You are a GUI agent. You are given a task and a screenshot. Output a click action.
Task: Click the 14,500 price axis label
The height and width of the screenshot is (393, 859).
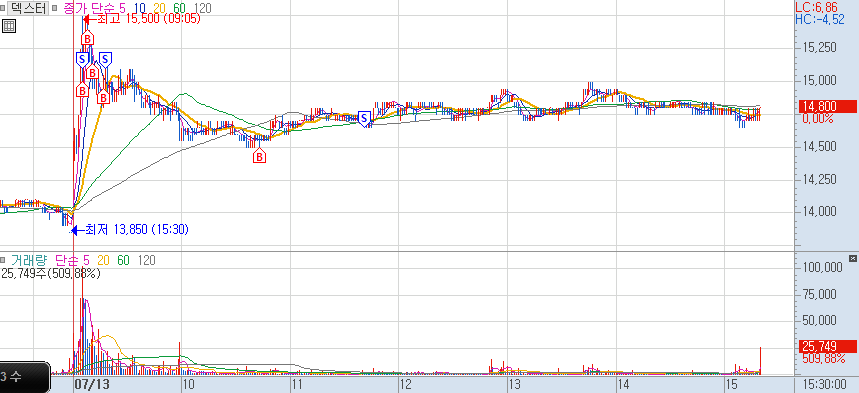point(820,147)
